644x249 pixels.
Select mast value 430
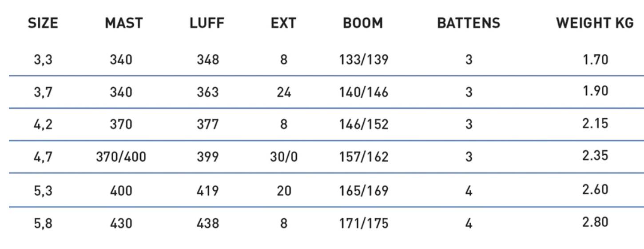point(121,223)
